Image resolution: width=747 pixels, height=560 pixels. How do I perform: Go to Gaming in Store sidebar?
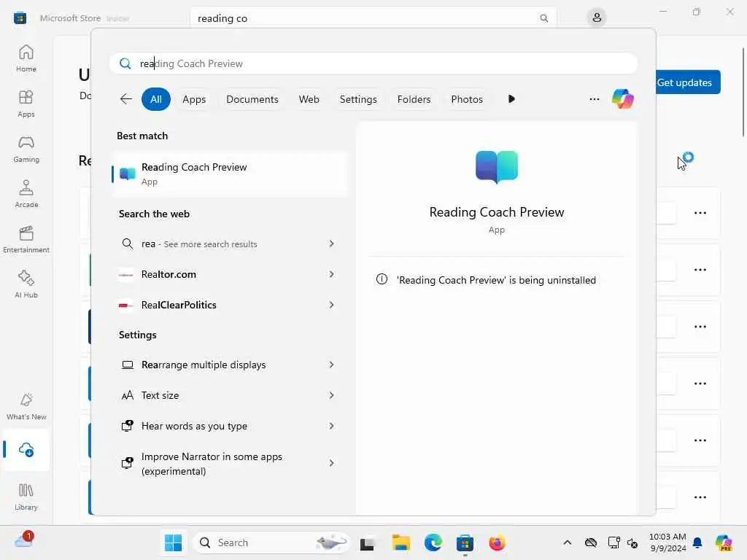pyautogui.click(x=26, y=149)
